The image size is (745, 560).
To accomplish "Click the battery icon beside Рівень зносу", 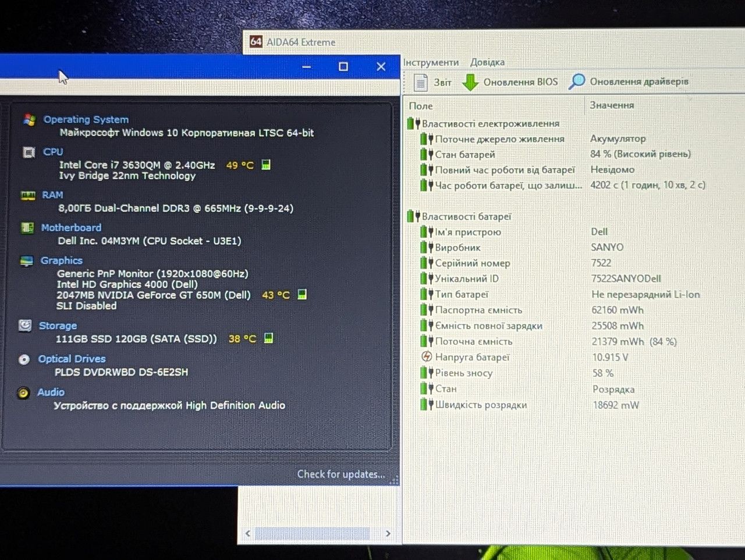I will point(427,373).
